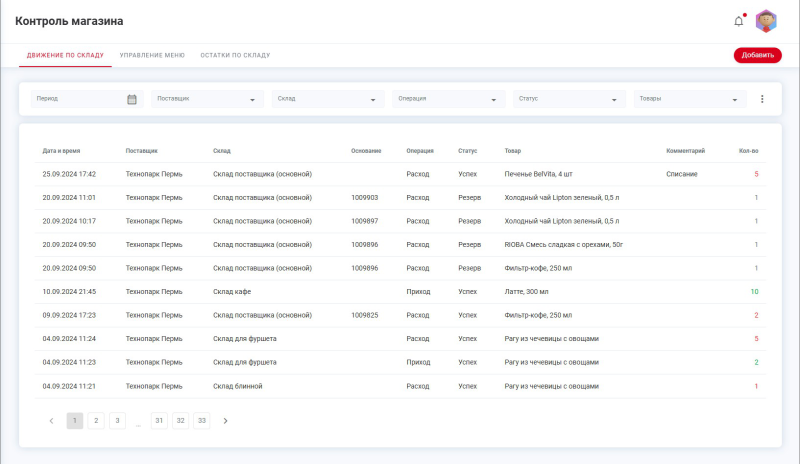Open the notifications bell icon
Image resolution: width=800 pixels, height=464 pixels.
(739, 21)
